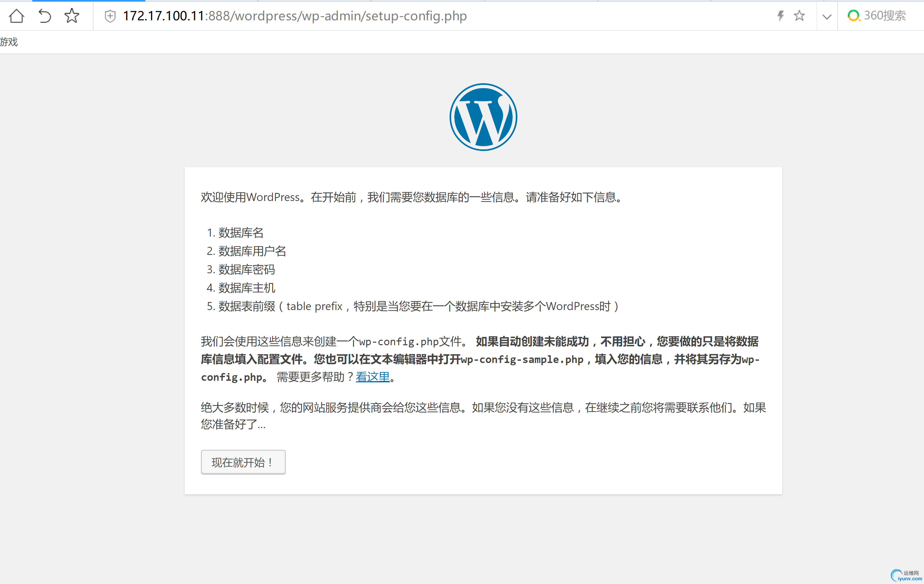Click the shield icon in the address bar
The width and height of the screenshot is (924, 584).
point(110,16)
